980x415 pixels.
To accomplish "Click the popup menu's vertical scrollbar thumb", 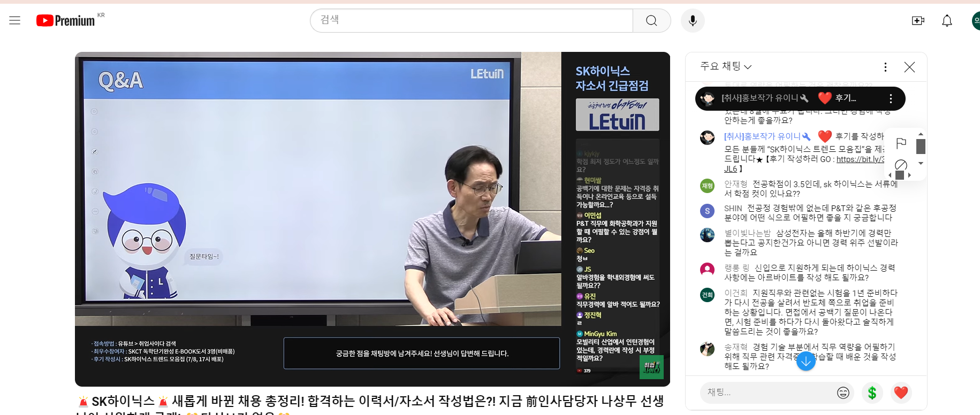I will pyautogui.click(x=921, y=146).
